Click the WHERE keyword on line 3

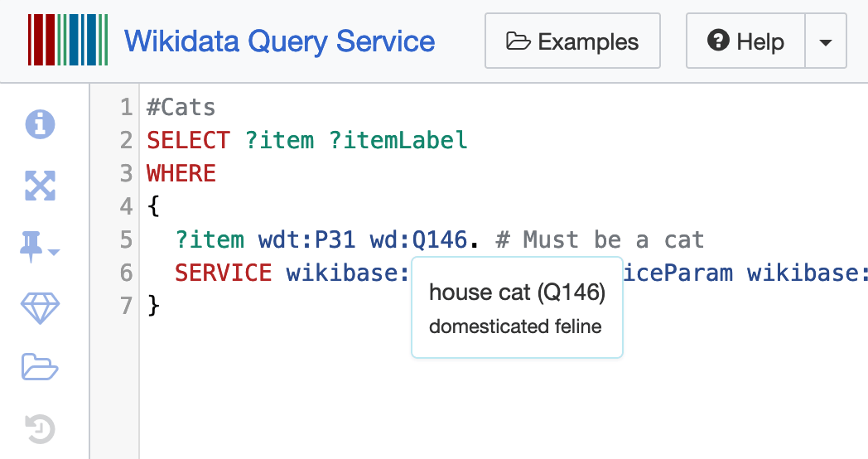coord(181,173)
